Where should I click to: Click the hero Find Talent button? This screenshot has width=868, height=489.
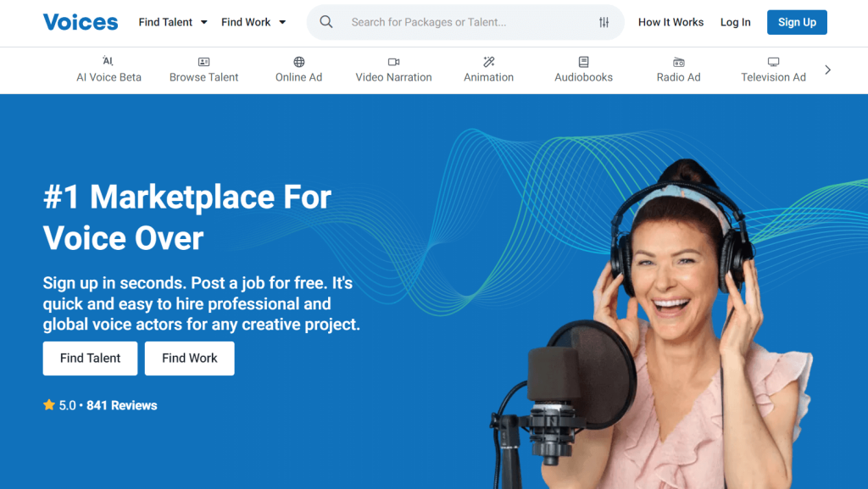tap(90, 358)
